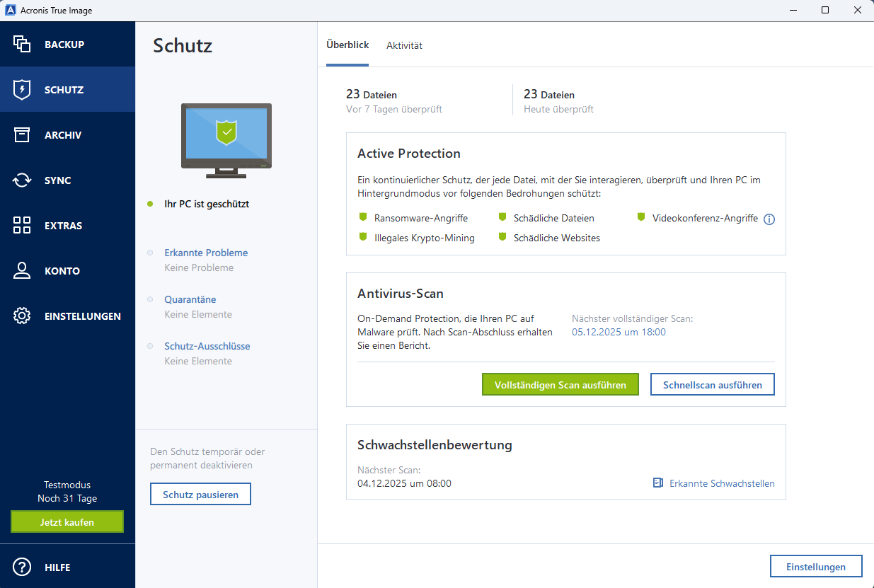This screenshot has height=588, width=874.
Task: Click the green Jetzt kaufen button
Action: pos(67,521)
